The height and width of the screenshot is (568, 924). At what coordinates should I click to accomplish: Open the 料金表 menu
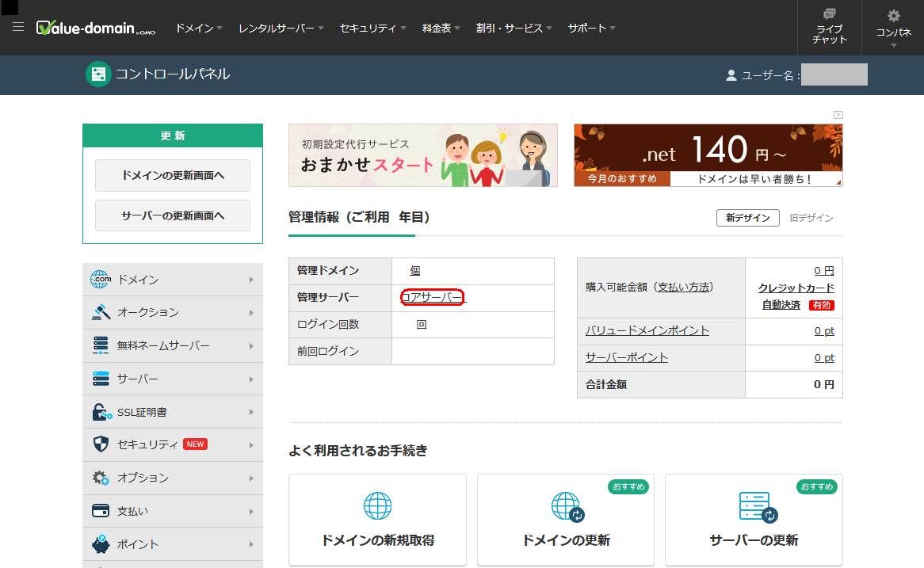441,28
